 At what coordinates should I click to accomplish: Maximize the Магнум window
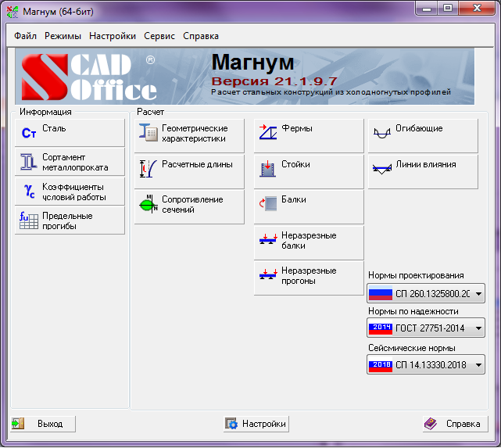pyautogui.click(x=448, y=9)
